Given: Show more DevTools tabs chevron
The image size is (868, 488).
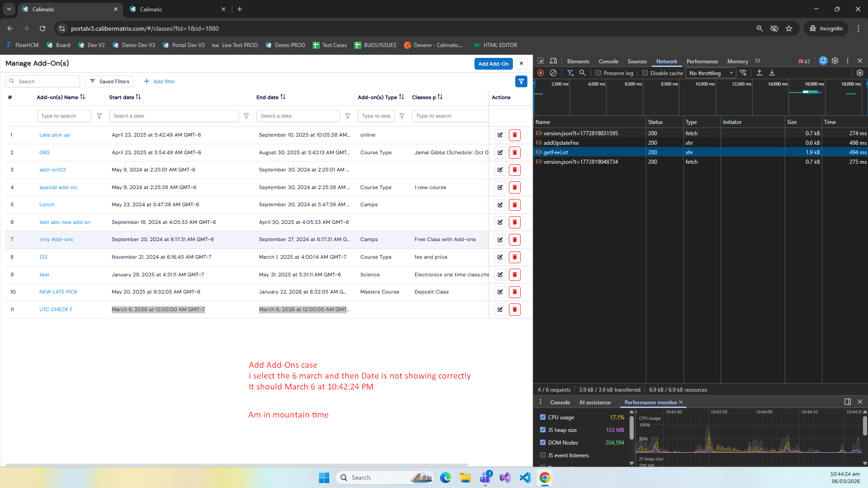Looking at the screenshot, I should coord(758,61).
